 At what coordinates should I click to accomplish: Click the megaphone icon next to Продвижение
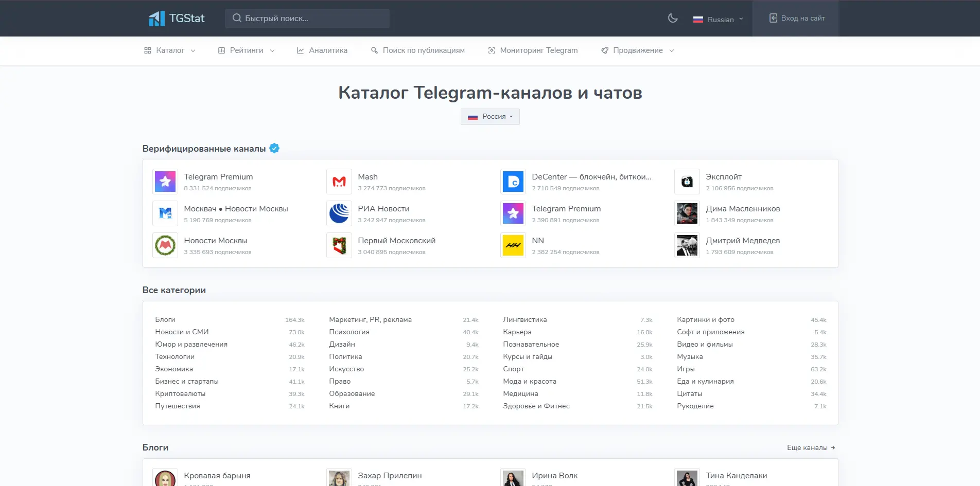(604, 50)
